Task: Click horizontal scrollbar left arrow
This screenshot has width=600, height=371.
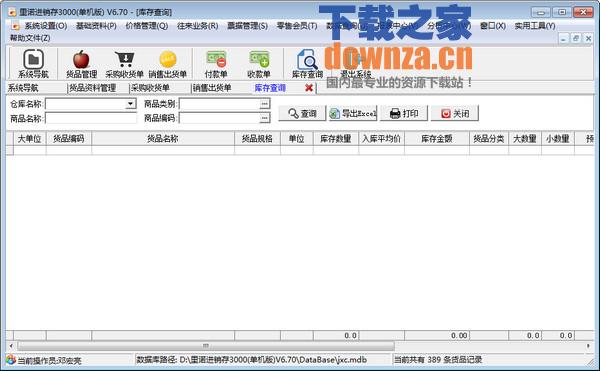Action: pos(11,346)
